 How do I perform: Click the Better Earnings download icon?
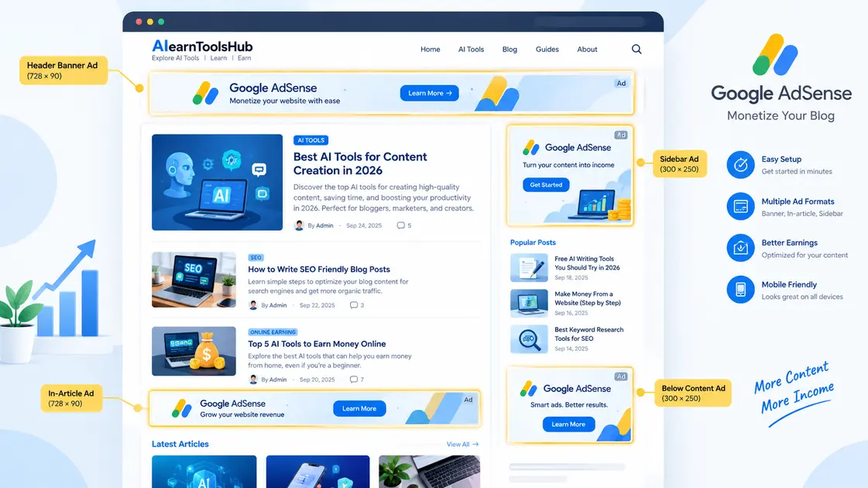[740, 248]
